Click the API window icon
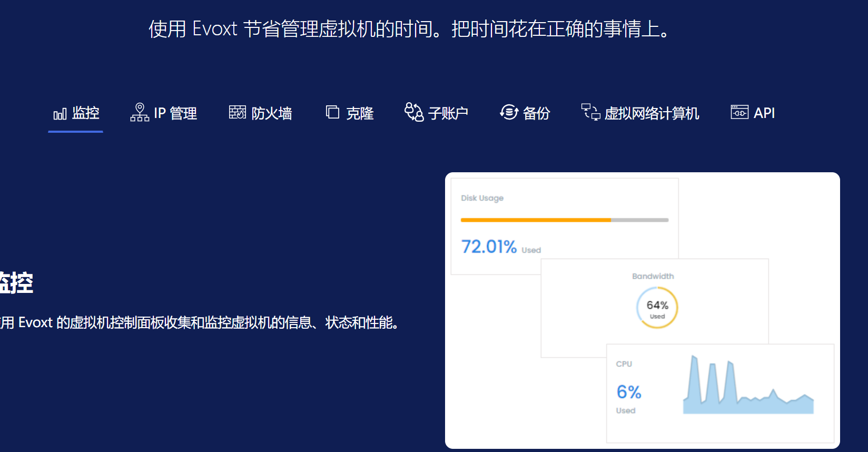Viewport: 868px width, 452px height. coord(739,112)
